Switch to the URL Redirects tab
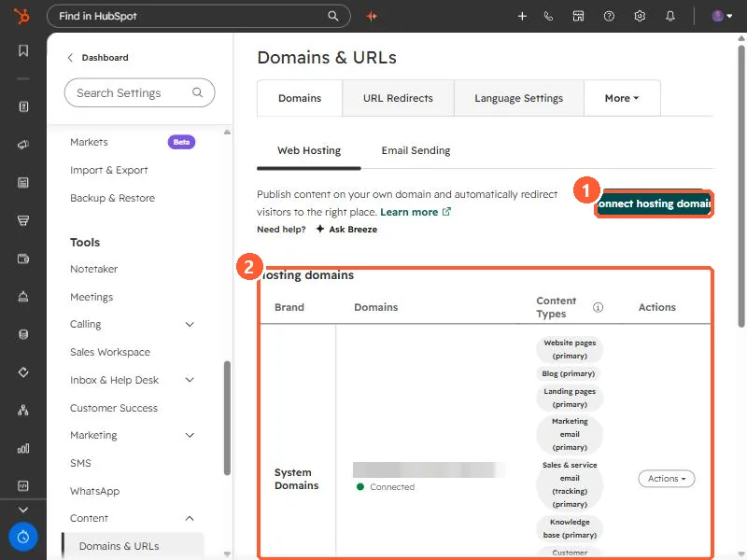This screenshot has width=747, height=560. [399, 98]
